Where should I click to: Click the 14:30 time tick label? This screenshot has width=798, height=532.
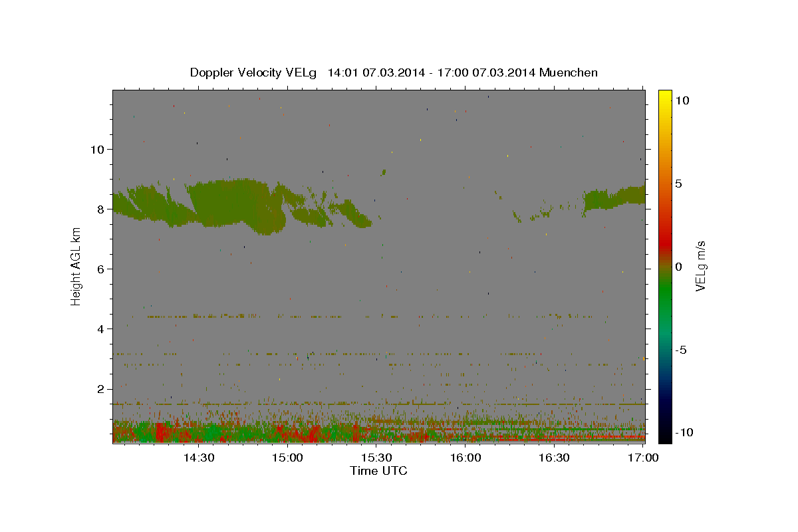tap(198, 458)
